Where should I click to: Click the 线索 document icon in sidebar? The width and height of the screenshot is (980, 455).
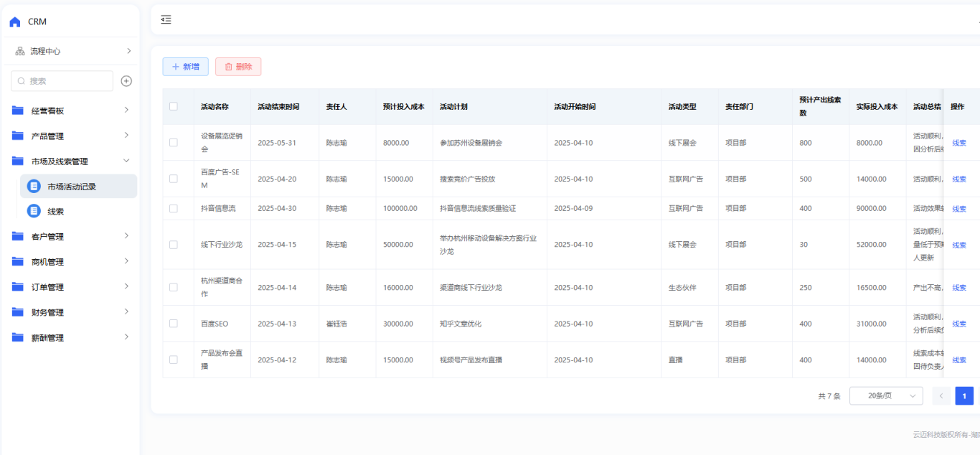(x=34, y=211)
